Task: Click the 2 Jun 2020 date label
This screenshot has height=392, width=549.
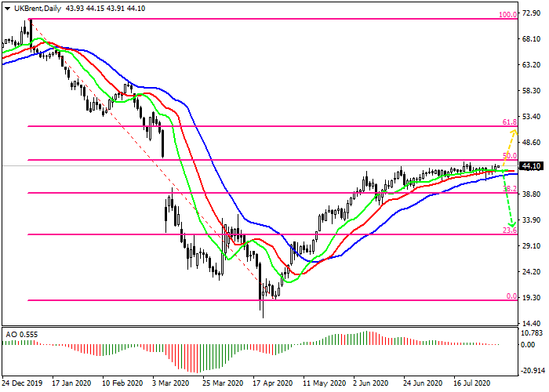Action: pyautogui.click(x=371, y=383)
